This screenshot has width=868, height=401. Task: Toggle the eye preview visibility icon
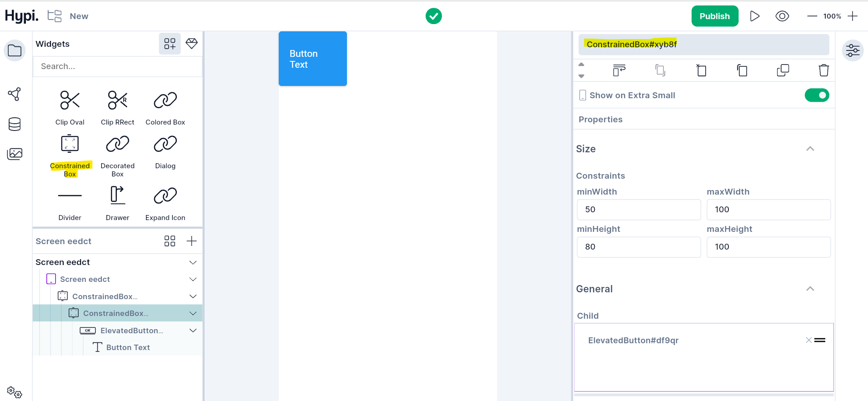click(x=782, y=16)
